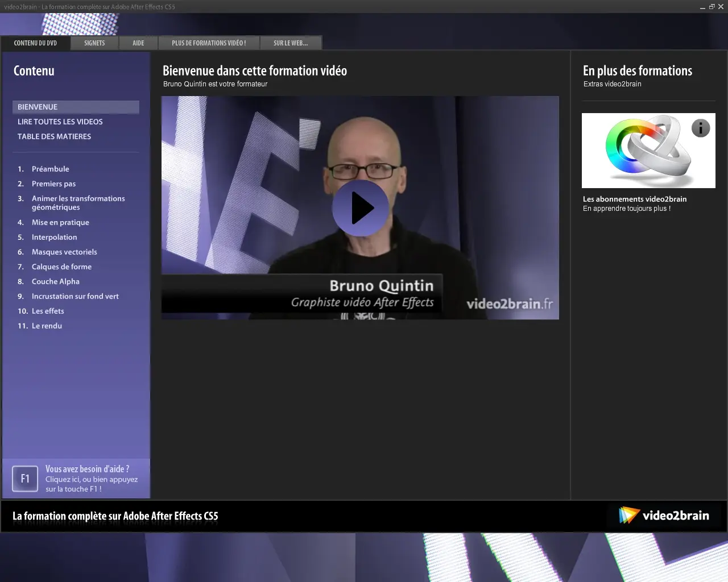Click Les abonnements video2brain link

[635, 199]
